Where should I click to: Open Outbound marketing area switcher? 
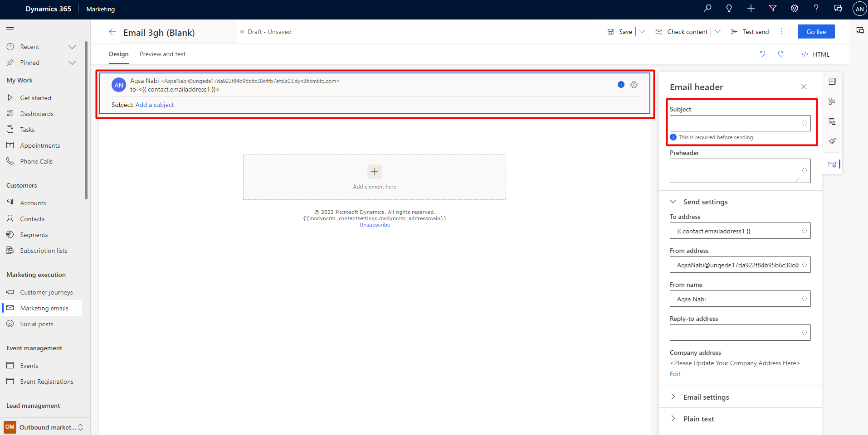(x=44, y=427)
